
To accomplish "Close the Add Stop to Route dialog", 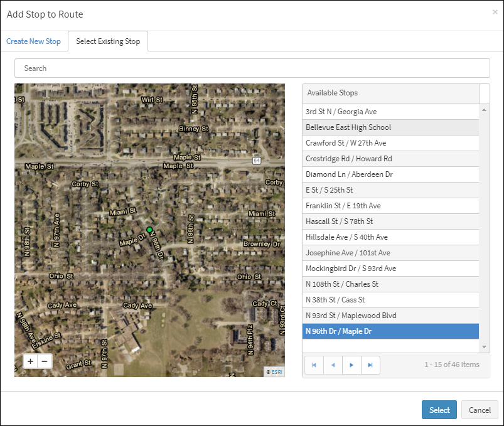I will point(495,12).
